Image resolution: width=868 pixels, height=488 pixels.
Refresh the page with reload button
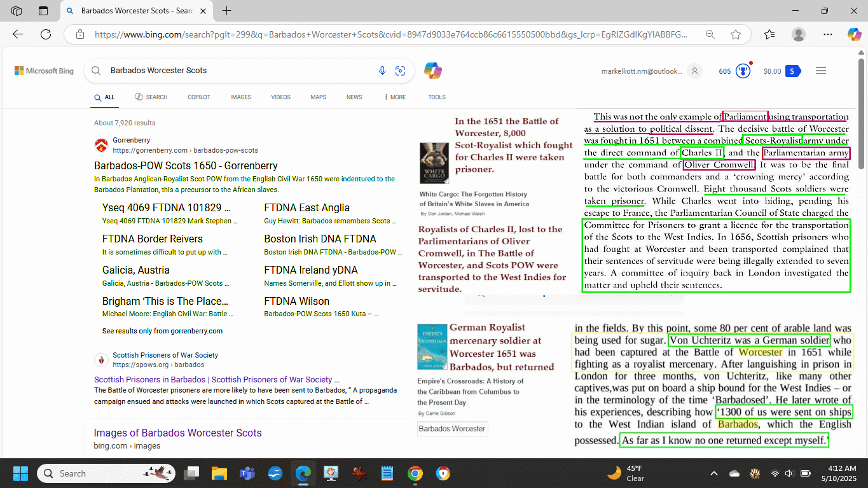[46, 34]
